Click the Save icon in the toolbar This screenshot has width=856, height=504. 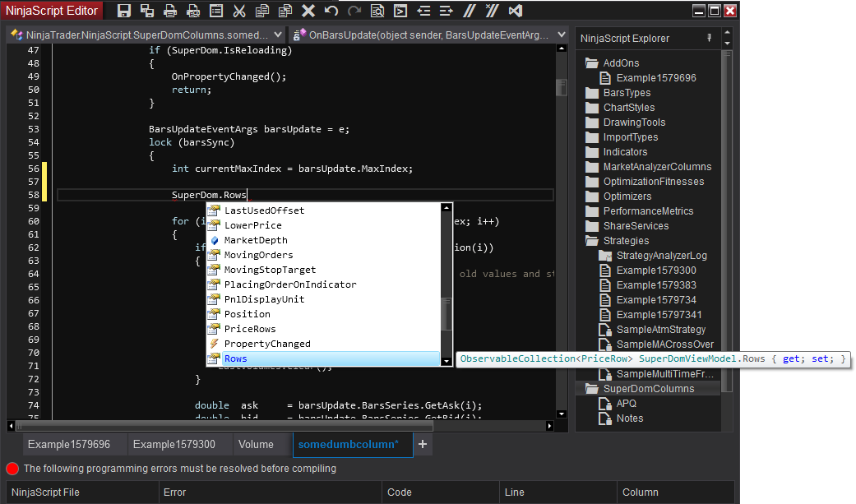coord(124,11)
